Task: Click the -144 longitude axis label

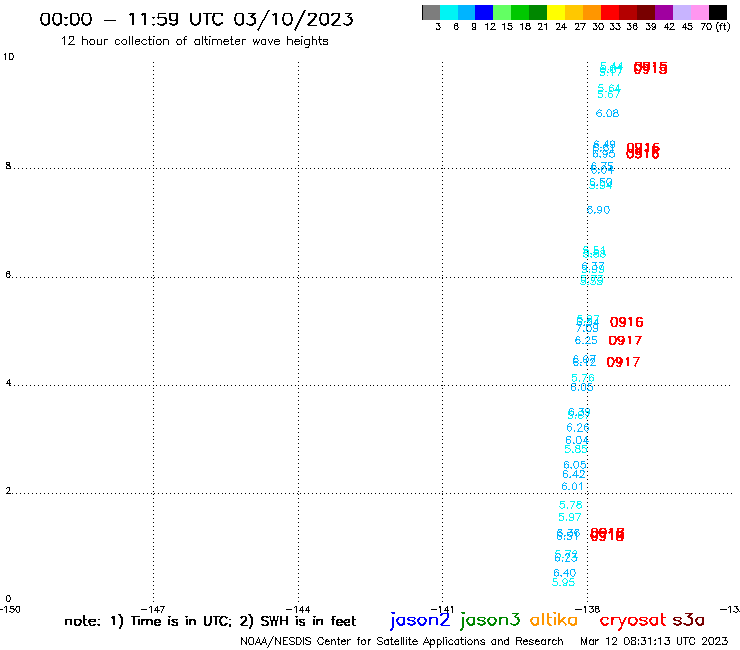Action: [x=298, y=609]
